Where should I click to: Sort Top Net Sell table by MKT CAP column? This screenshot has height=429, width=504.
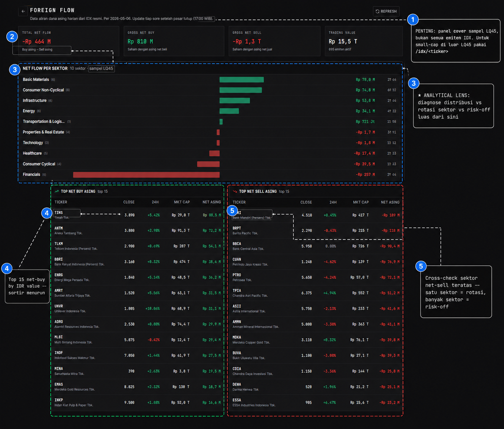pos(361,202)
